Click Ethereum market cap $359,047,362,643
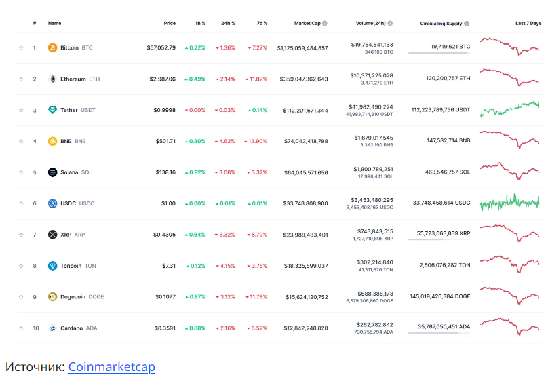 (304, 79)
